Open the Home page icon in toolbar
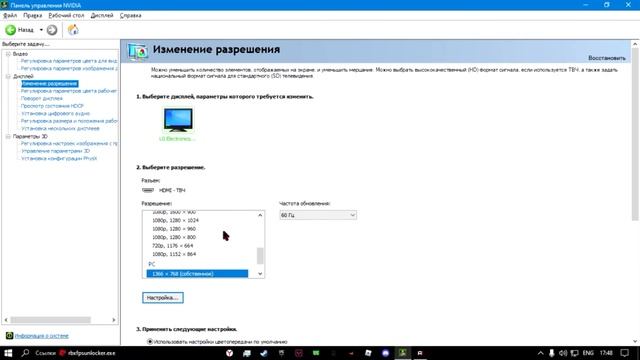 pyautogui.click(x=73, y=30)
